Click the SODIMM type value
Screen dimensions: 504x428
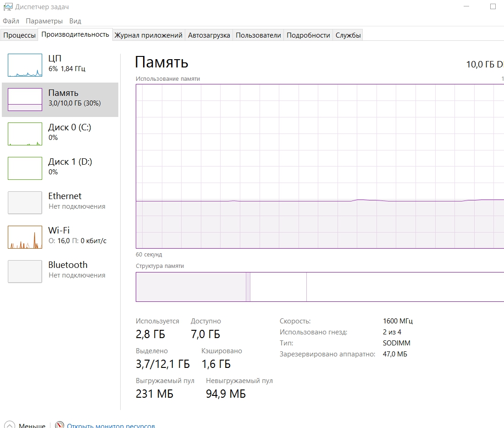pos(396,343)
